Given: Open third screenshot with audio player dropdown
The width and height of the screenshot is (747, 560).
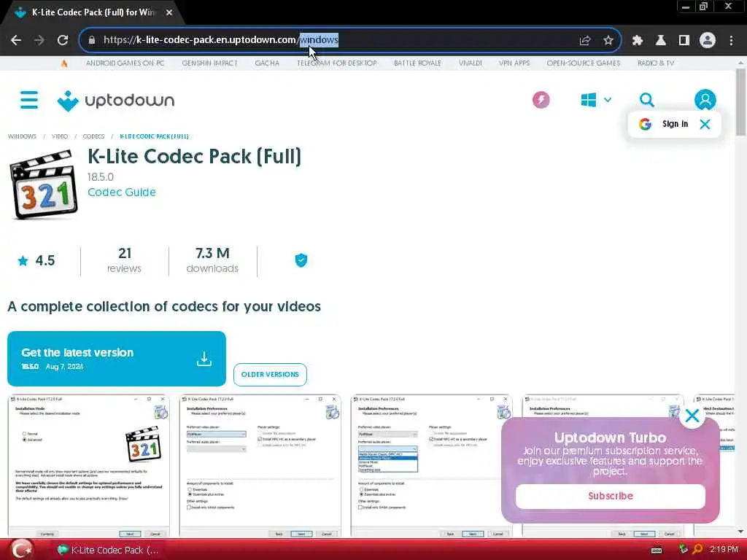Looking at the screenshot, I should click(x=432, y=465).
